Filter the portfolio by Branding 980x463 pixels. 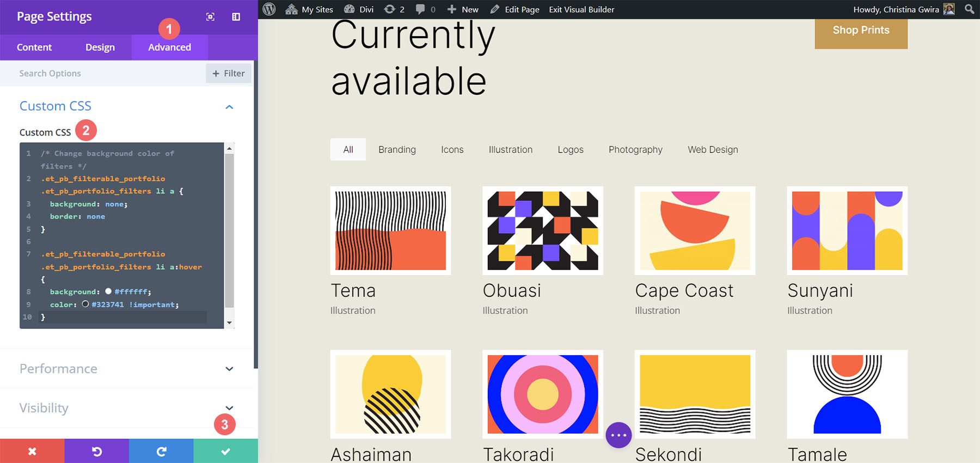tap(397, 150)
